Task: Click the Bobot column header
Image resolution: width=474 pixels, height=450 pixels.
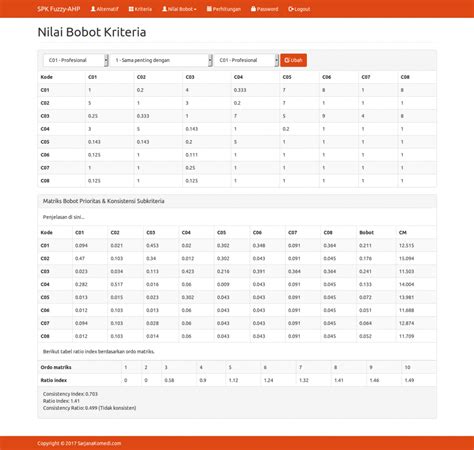Action: (x=366, y=232)
